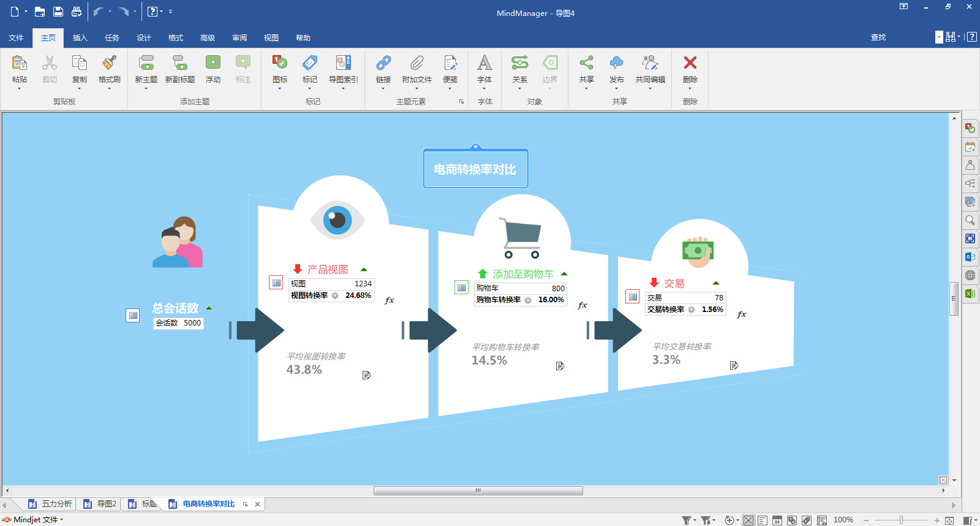Image resolution: width=980 pixels, height=526 pixels.
Task: Expand the 主题元素 group dialog launcher
Action: [461, 102]
